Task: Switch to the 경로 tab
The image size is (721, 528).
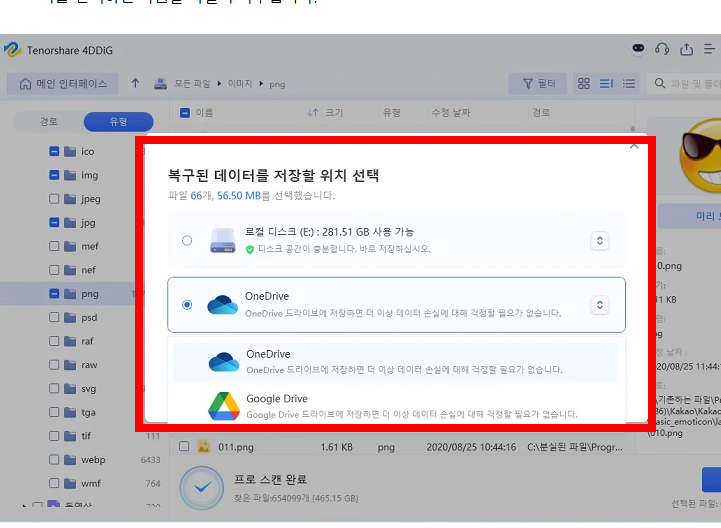Action: click(48, 121)
